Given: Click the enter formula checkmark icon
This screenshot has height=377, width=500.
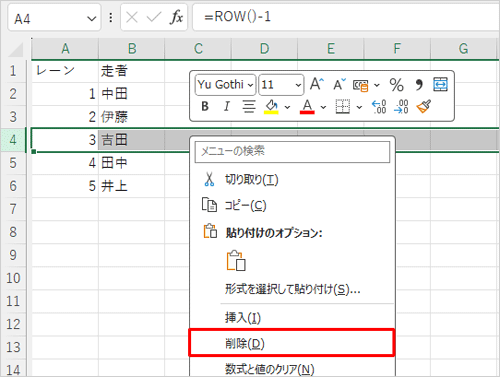Looking at the screenshot, I should tap(154, 17).
